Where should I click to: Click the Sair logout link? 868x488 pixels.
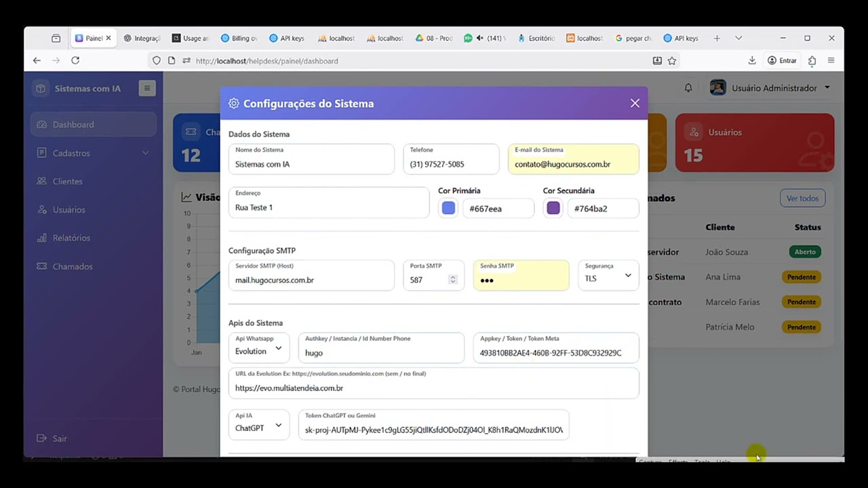click(52, 439)
